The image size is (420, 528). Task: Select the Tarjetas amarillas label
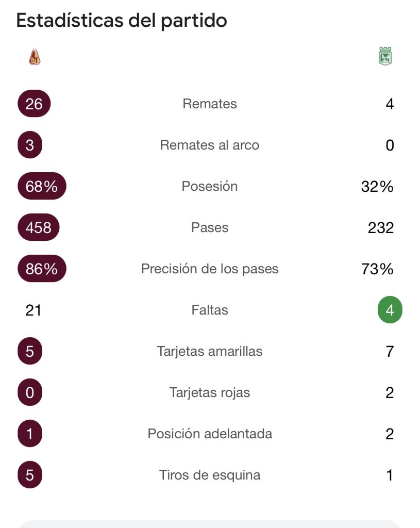tap(210, 351)
